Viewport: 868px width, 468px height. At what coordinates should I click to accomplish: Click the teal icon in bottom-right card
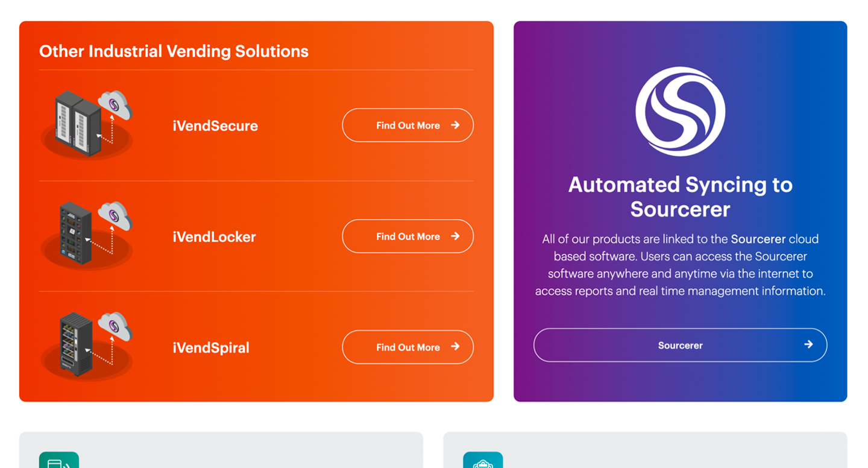(483, 461)
